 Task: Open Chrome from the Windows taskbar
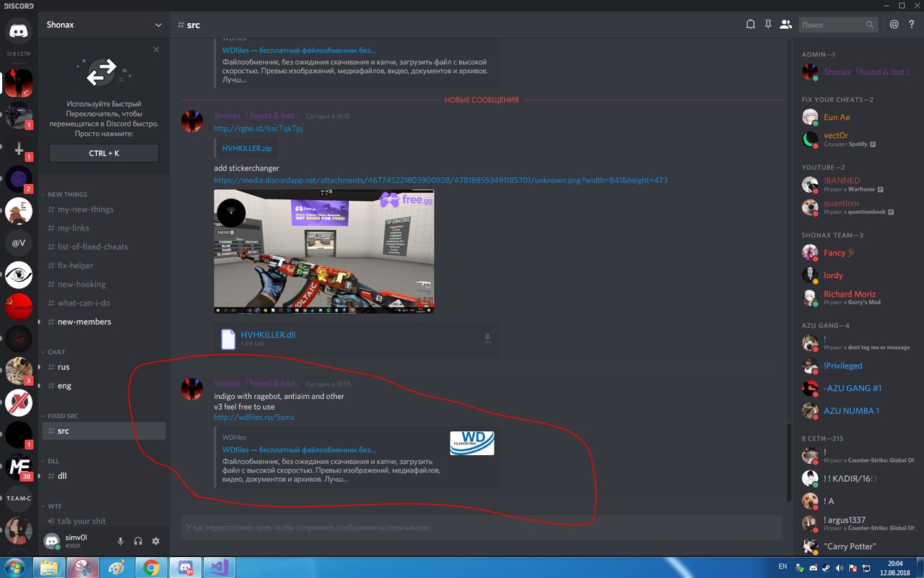(x=151, y=567)
